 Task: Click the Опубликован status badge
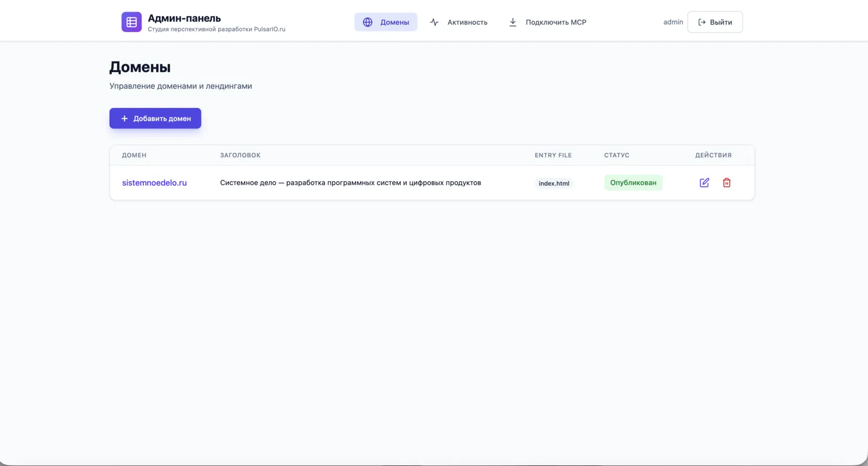coord(633,183)
